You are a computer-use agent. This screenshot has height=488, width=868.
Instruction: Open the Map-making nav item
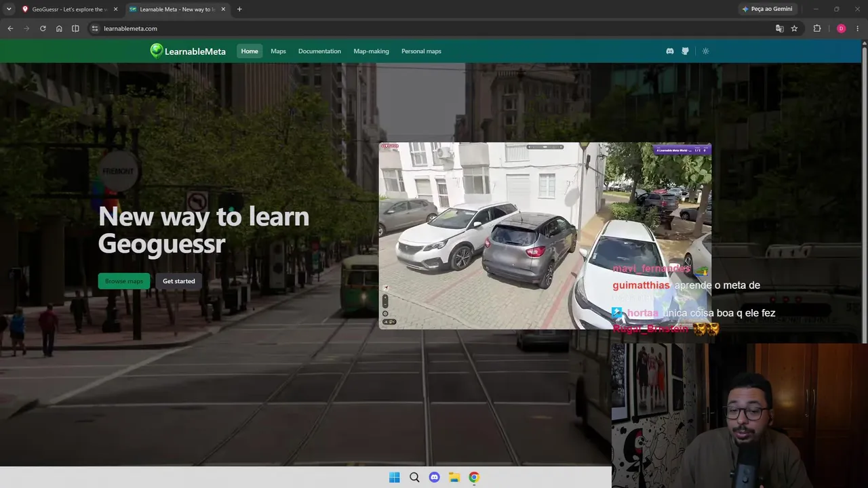pyautogui.click(x=371, y=51)
